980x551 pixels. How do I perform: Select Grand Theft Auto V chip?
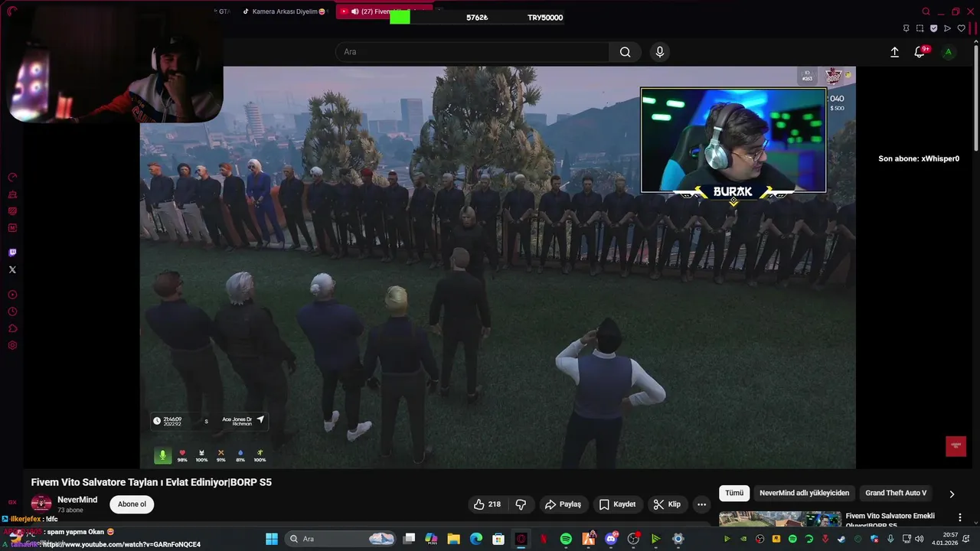point(896,494)
